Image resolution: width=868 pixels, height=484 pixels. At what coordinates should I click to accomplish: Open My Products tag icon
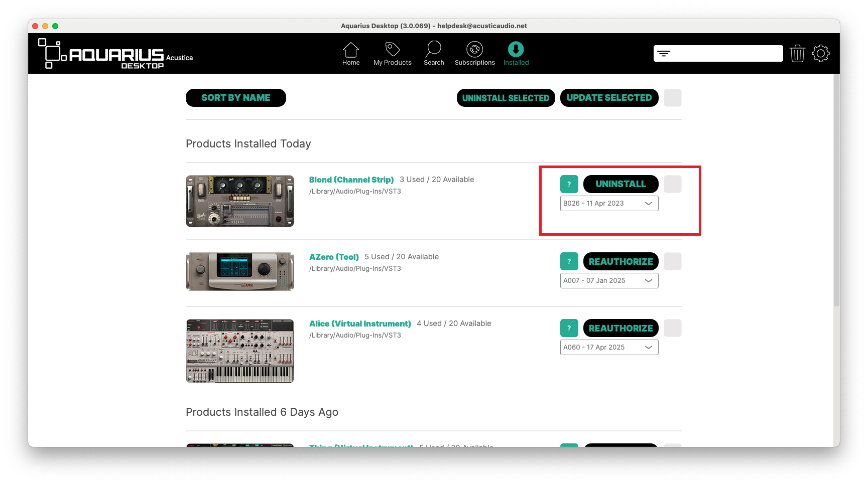coord(393,49)
